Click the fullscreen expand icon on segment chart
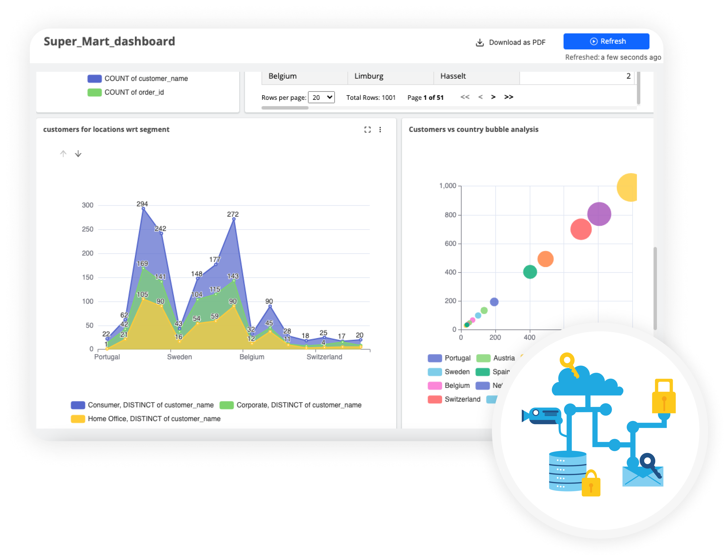This screenshot has width=728, height=560. [x=367, y=130]
